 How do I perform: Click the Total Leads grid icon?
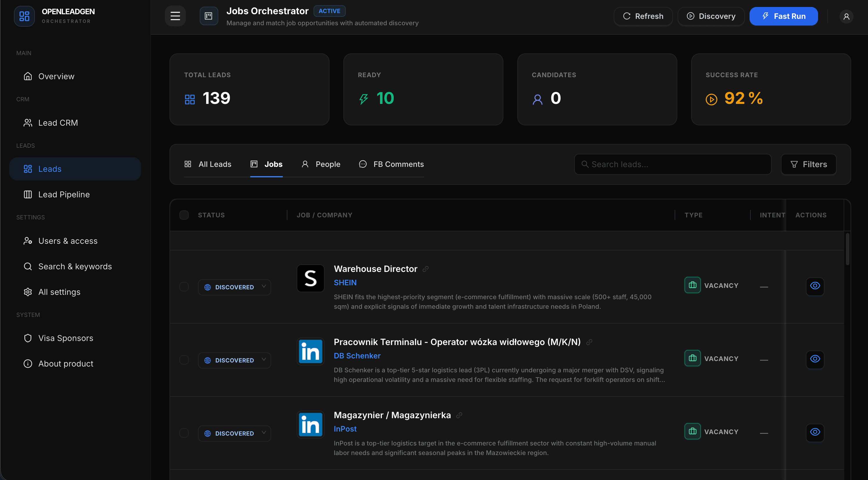(190, 99)
